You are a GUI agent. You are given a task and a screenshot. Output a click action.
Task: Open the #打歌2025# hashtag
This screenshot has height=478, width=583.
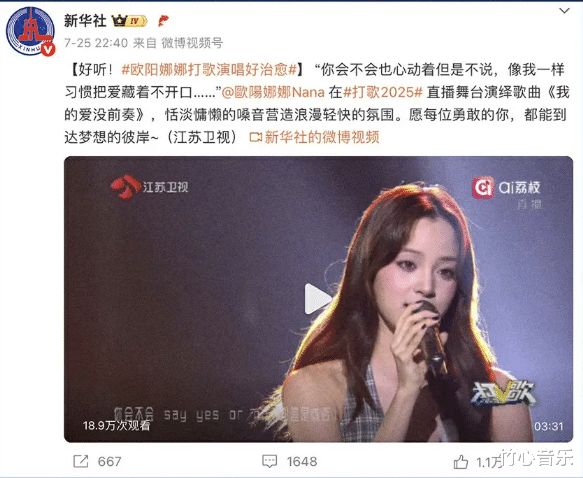point(383,92)
